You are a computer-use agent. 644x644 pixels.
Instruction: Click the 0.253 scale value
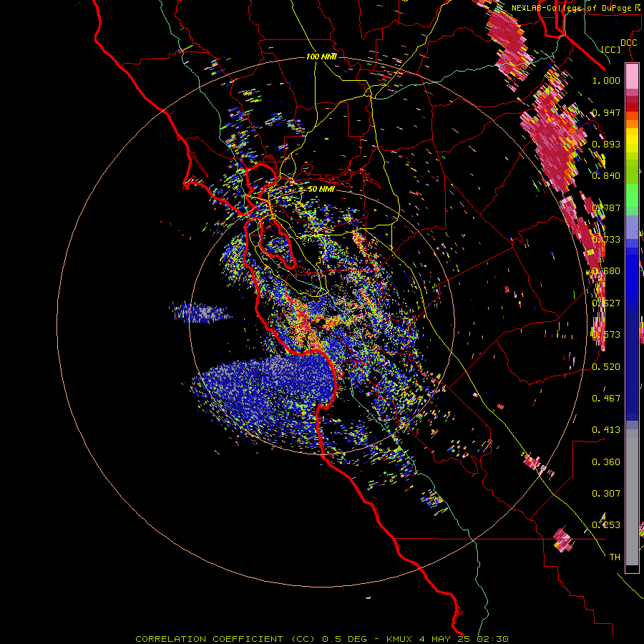(606, 525)
